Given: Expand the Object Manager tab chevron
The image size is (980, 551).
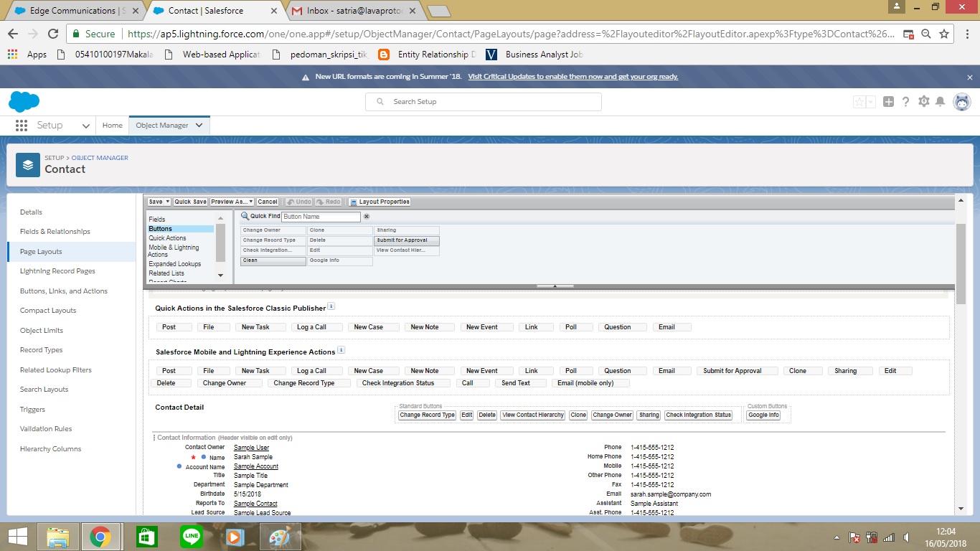Looking at the screenshot, I should pos(199,125).
